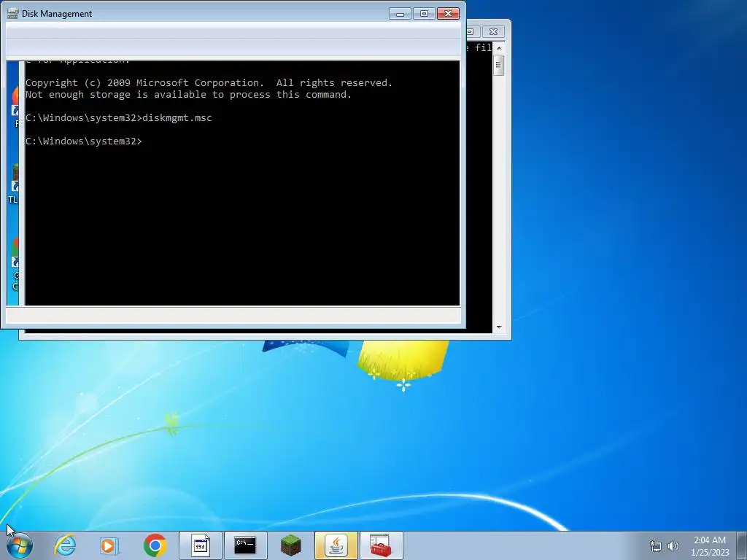This screenshot has height=560, width=747.
Task: Close the Disk Management window
Action: [449, 14]
